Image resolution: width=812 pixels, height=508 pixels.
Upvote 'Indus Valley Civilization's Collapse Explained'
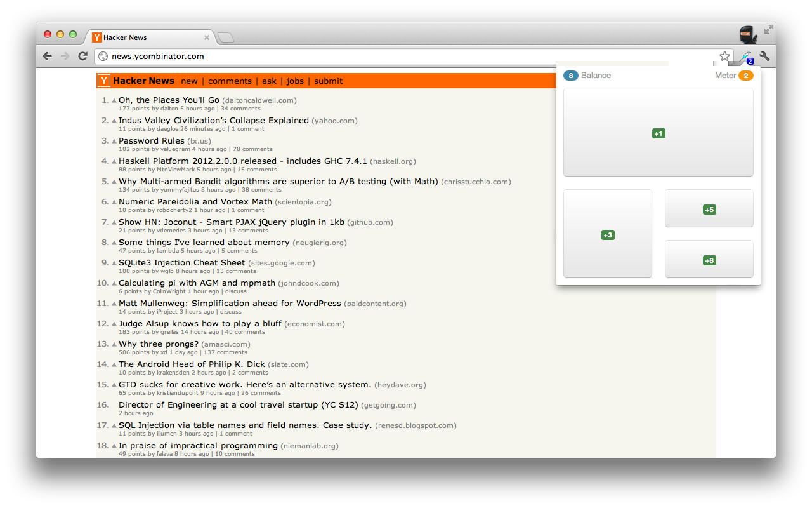coord(115,121)
